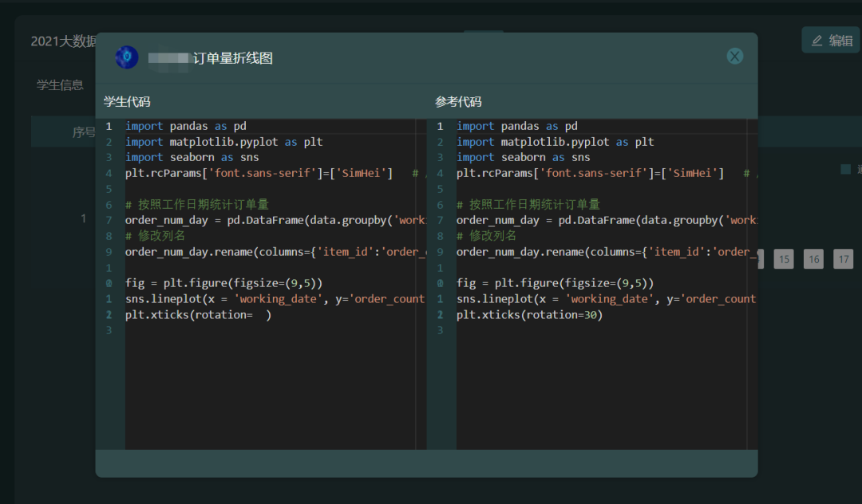Go to page 17 in background pagination
Screen dimensions: 862x504
pos(844,259)
